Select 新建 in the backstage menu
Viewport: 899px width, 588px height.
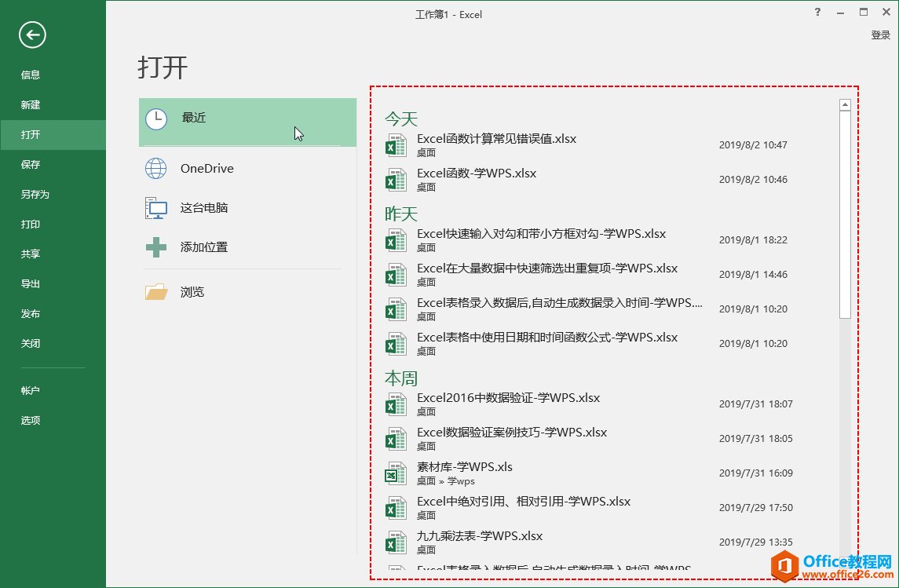tap(53, 105)
